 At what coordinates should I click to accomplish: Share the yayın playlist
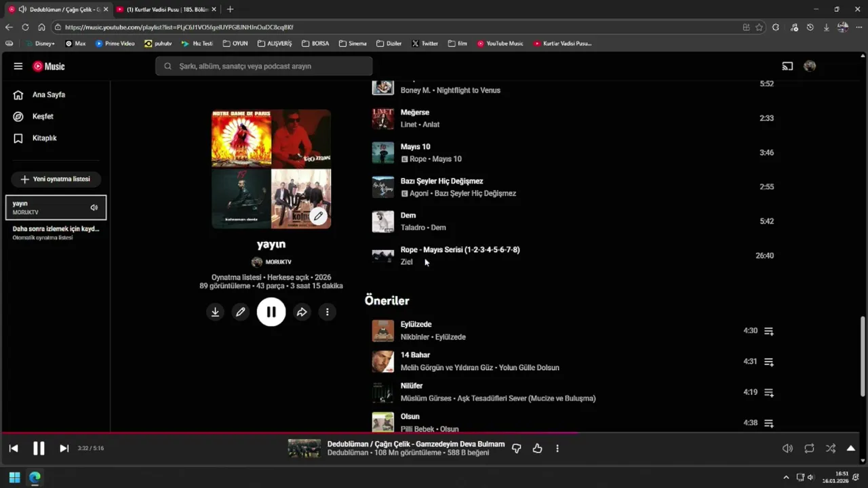click(302, 312)
